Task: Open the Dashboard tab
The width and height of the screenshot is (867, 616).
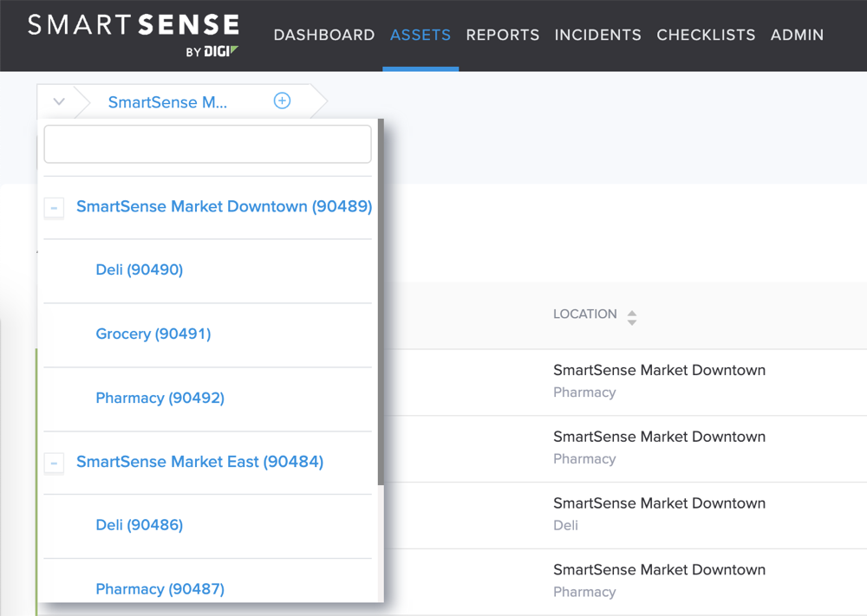Action: pyautogui.click(x=324, y=35)
